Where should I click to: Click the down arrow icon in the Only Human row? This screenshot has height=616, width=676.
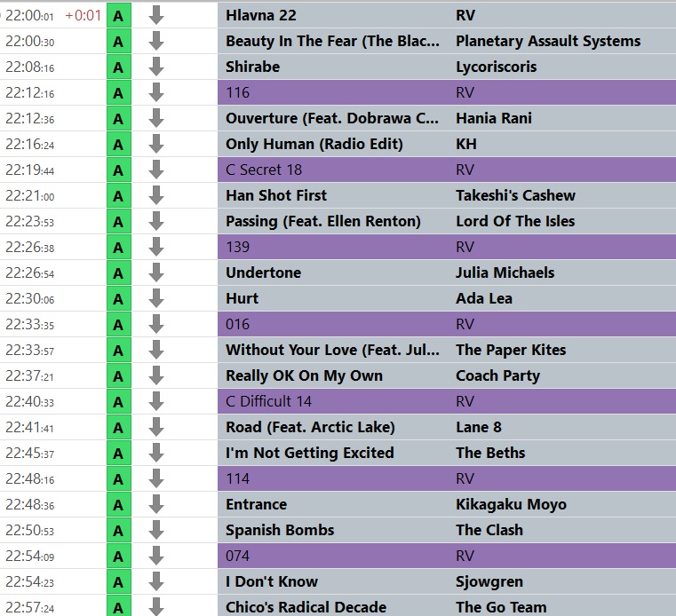point(156,145)
